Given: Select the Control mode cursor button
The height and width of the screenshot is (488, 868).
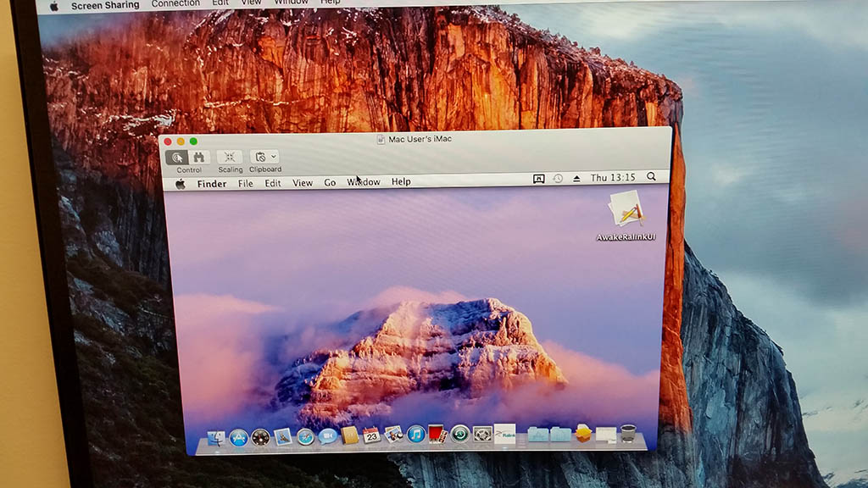Looking at the screenshot, I should click(x=178, y=158).
